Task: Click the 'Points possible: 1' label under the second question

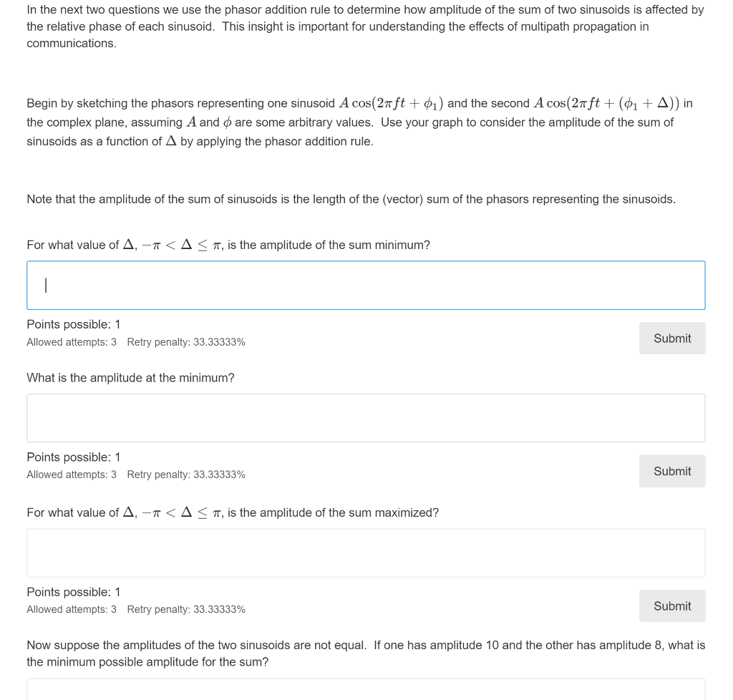Action: [74, 457]
